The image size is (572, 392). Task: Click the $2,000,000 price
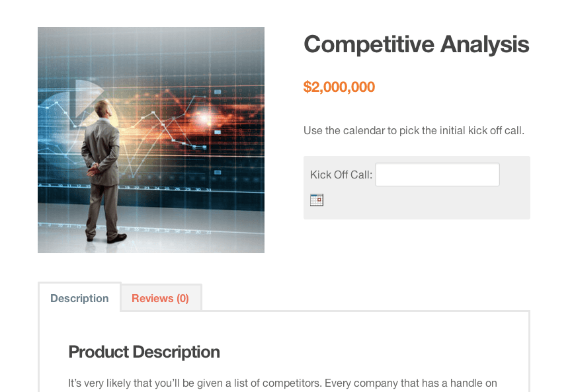pyautogui.click(x=339, y=87)
